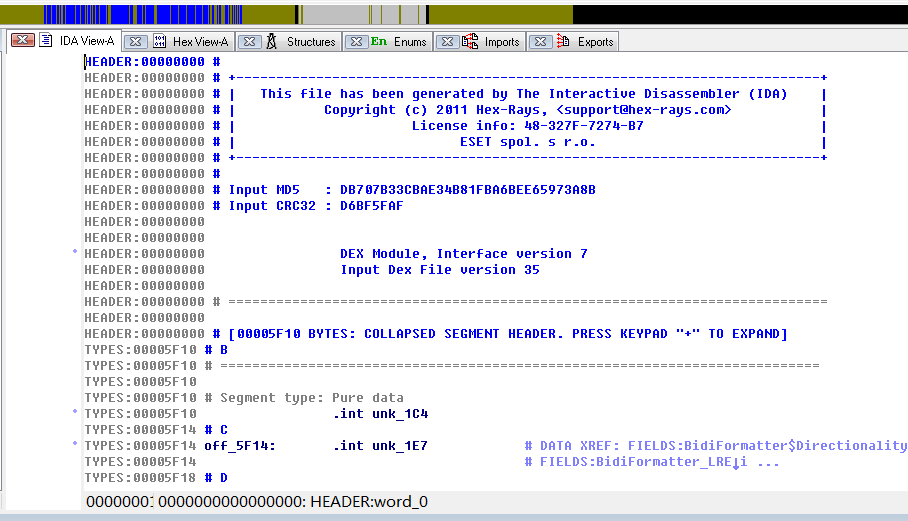Click the Exports tab icon

(563, 41)
